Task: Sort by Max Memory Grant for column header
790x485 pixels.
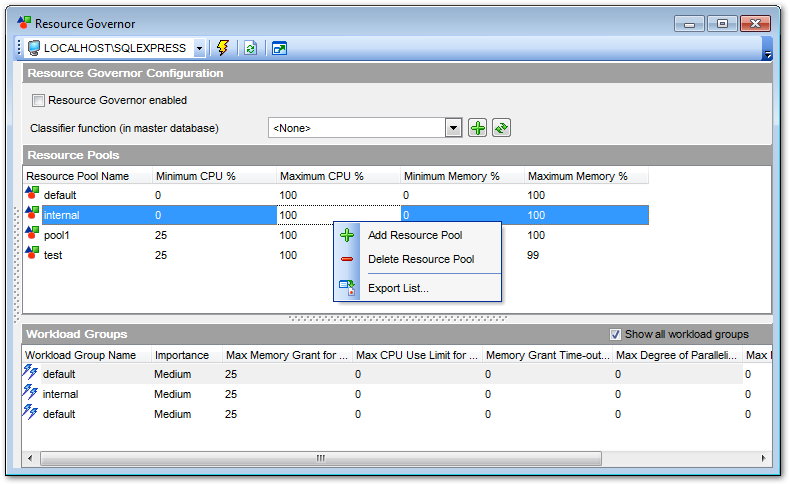Action: click(287, 355)
